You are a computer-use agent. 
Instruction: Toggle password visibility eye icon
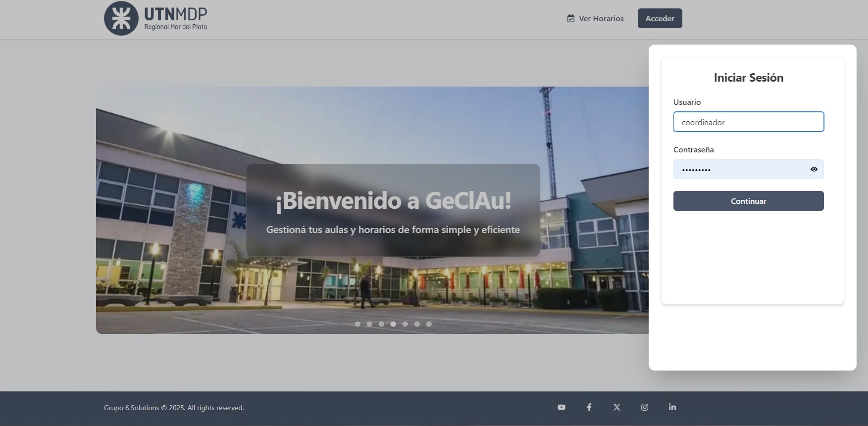tap(814, 169)
